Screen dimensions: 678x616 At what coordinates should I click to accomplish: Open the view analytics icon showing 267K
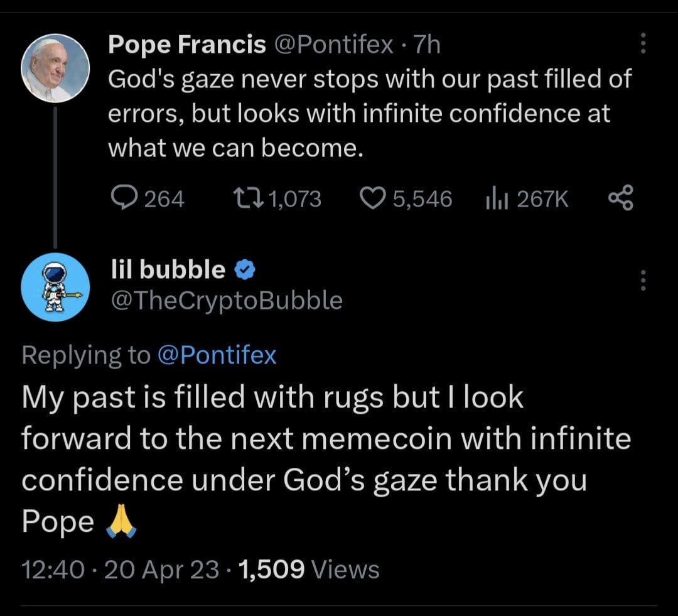pos(496,199)
